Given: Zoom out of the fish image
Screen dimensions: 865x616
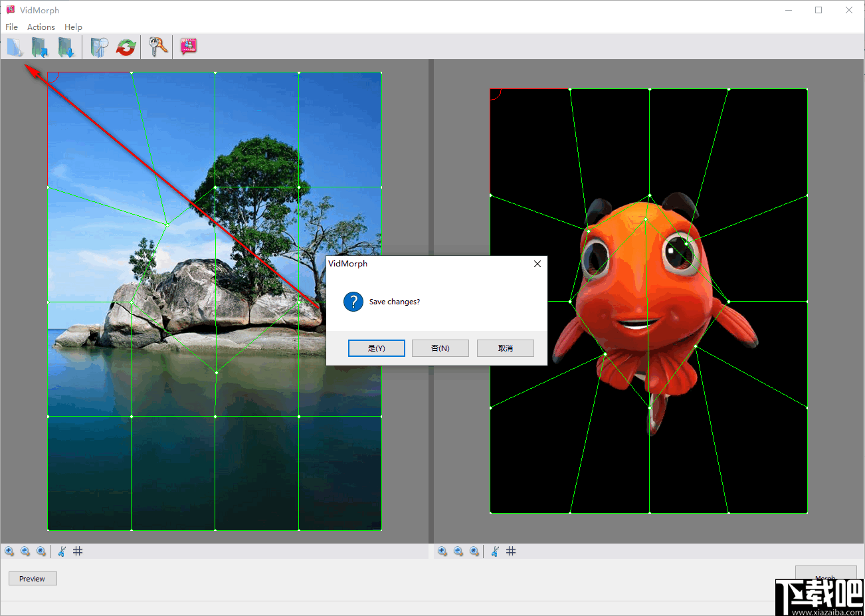Looking at the screenshot, I should tap(458, 551).
